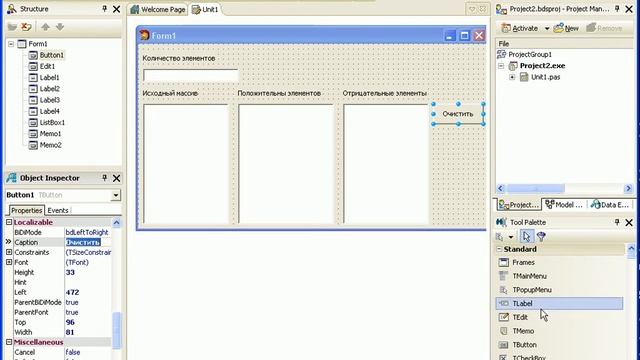Select the Количество элементов label
Viewport: 640px width, 360px height.
179,58
